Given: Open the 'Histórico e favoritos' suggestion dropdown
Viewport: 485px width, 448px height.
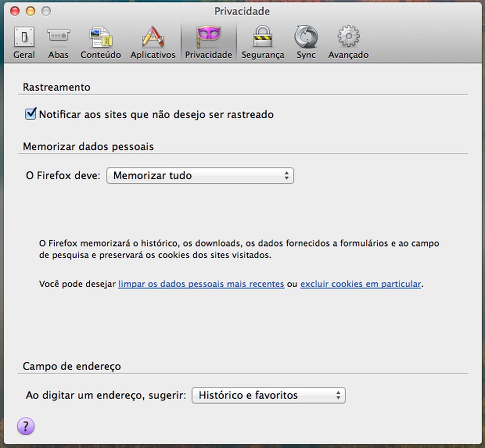Looking at the screenshot, I should 269,395.
